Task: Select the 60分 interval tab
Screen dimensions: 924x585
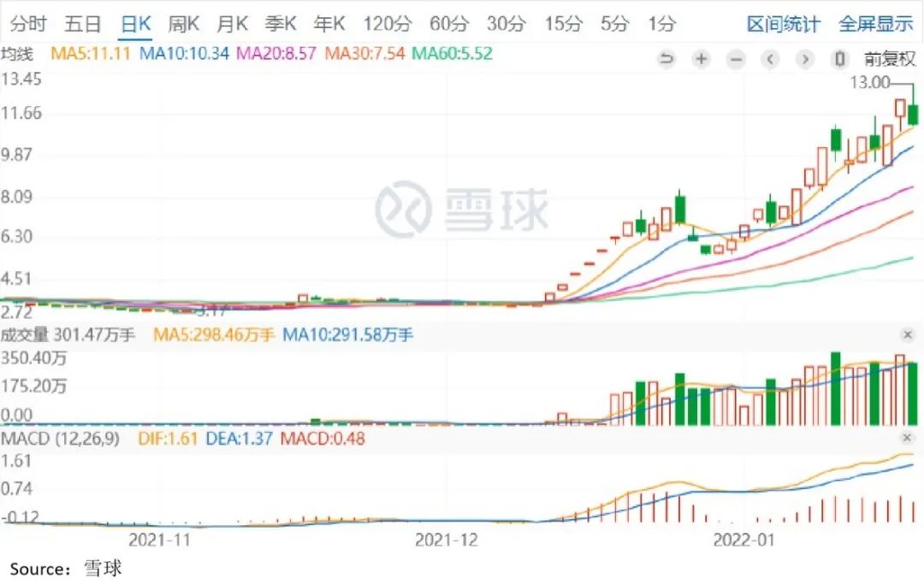Action: click(x=449, y=24)
